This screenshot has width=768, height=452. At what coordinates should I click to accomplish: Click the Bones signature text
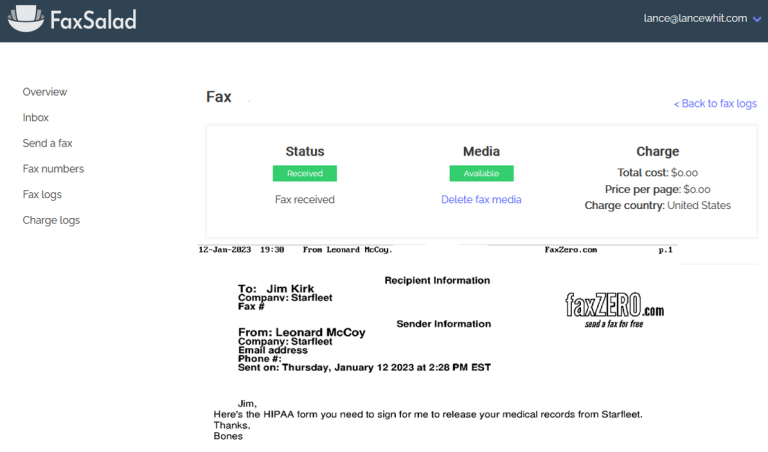click(228, 436)
